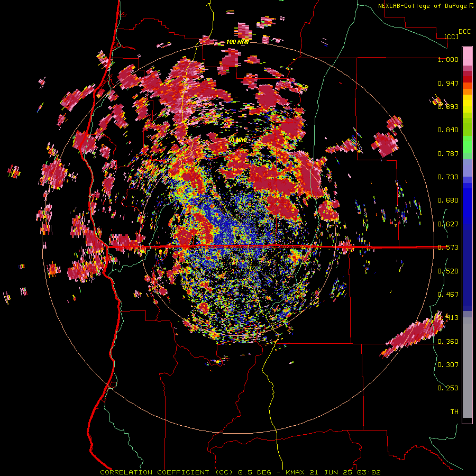Click the 0.733 legend value
Viewport: 476px width, 476px height.
coord(448,177)
